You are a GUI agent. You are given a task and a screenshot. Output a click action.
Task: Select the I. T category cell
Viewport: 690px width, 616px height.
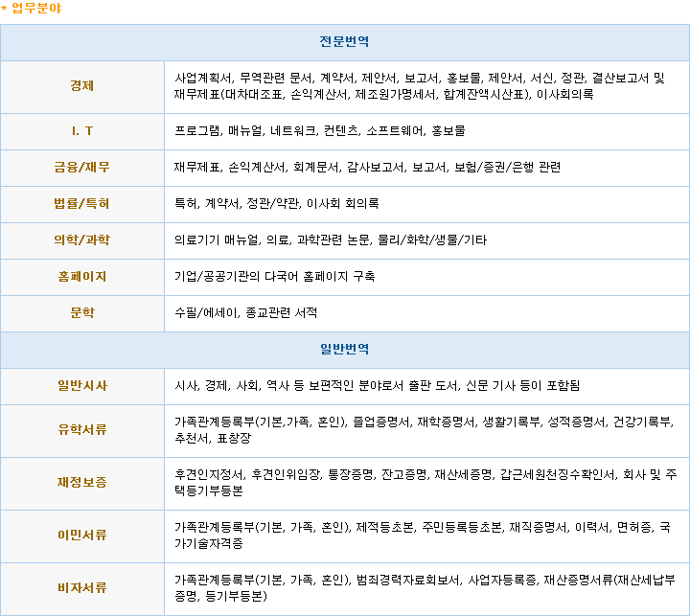pos(82,131)
